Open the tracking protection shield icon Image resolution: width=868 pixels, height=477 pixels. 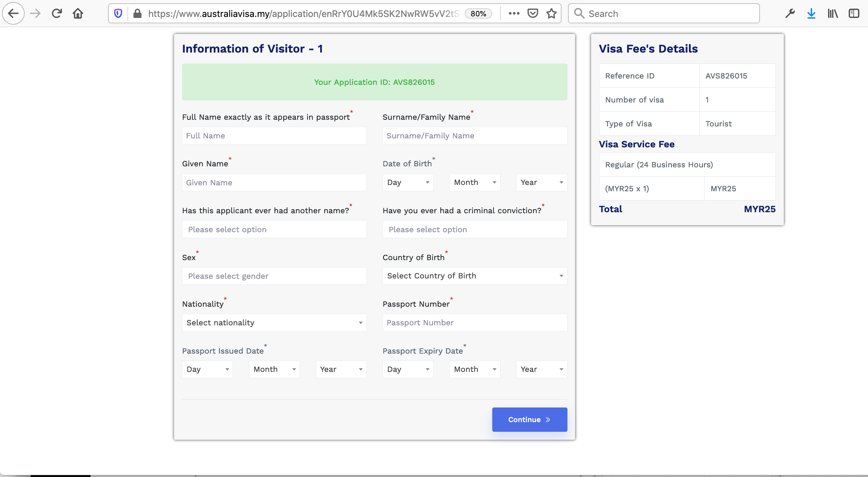(118, 14)
